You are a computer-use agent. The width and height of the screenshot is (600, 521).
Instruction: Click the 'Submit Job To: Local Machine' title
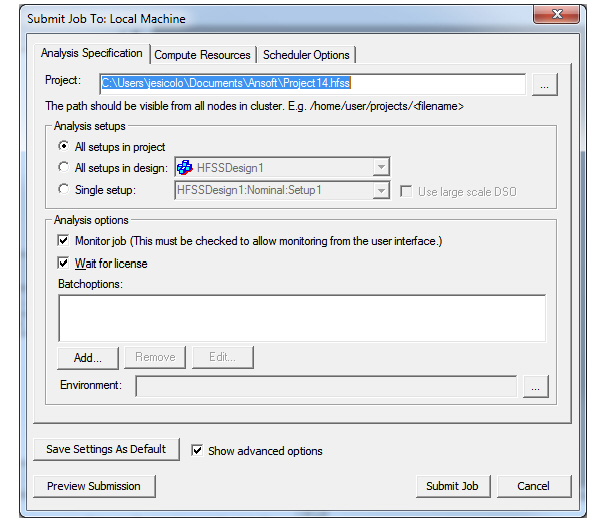106,19
